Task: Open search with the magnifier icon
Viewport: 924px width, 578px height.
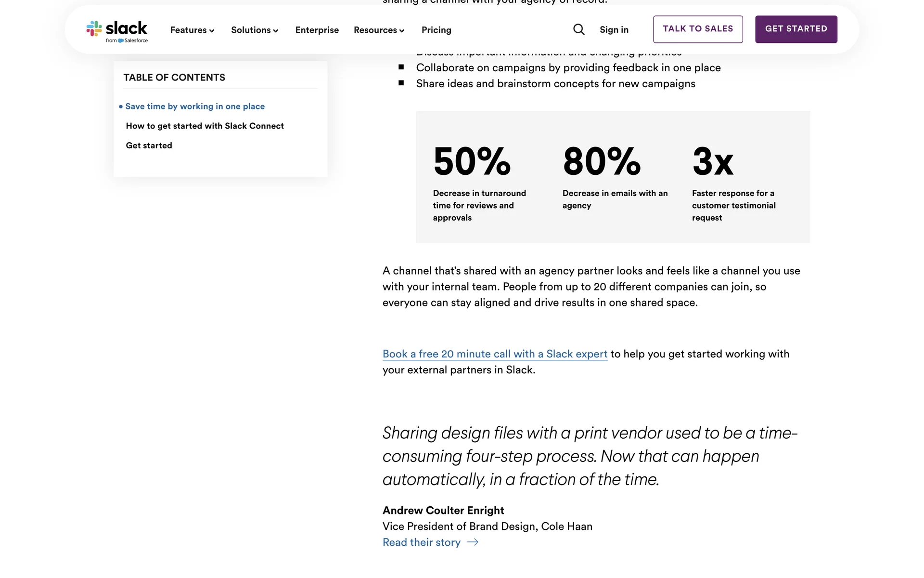Action: [579, 30]
